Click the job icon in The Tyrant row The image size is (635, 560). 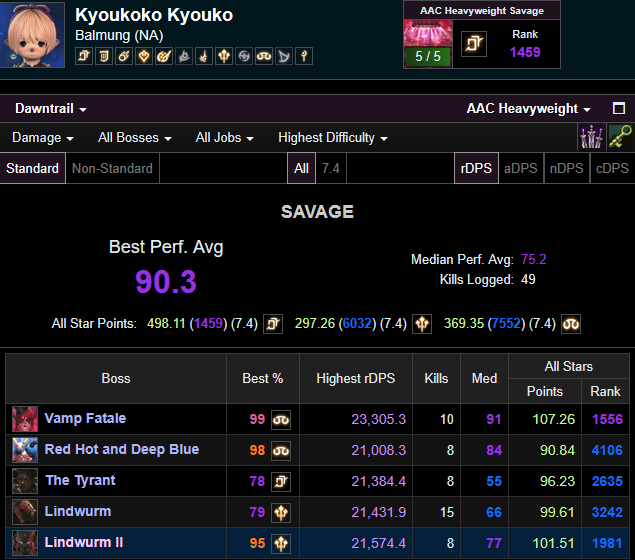pos(281,481)
